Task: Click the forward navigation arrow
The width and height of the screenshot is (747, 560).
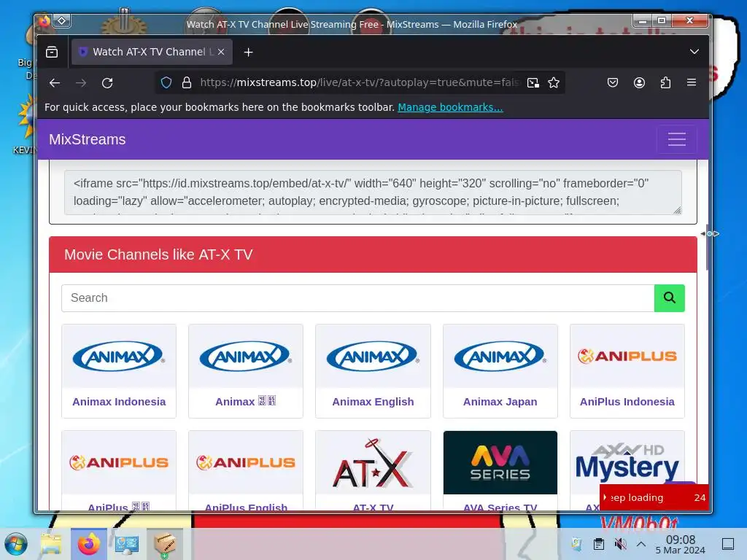Action: 81,83
